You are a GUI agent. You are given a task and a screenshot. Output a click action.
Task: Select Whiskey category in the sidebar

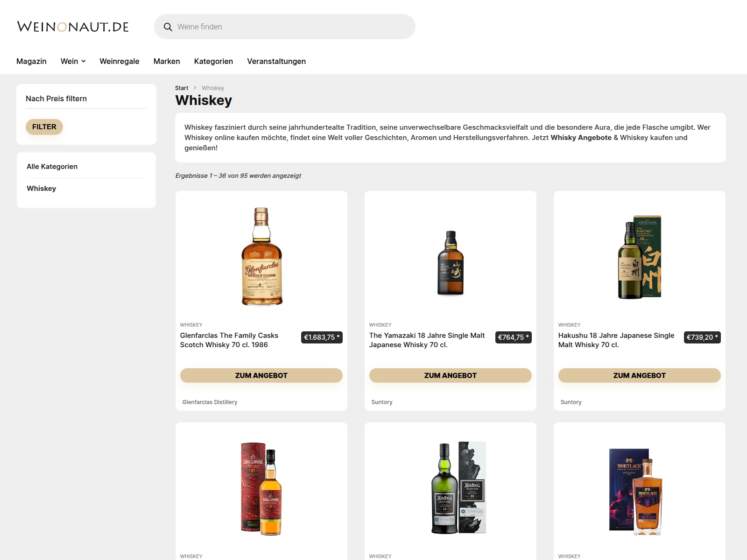(x=41, y=189)
